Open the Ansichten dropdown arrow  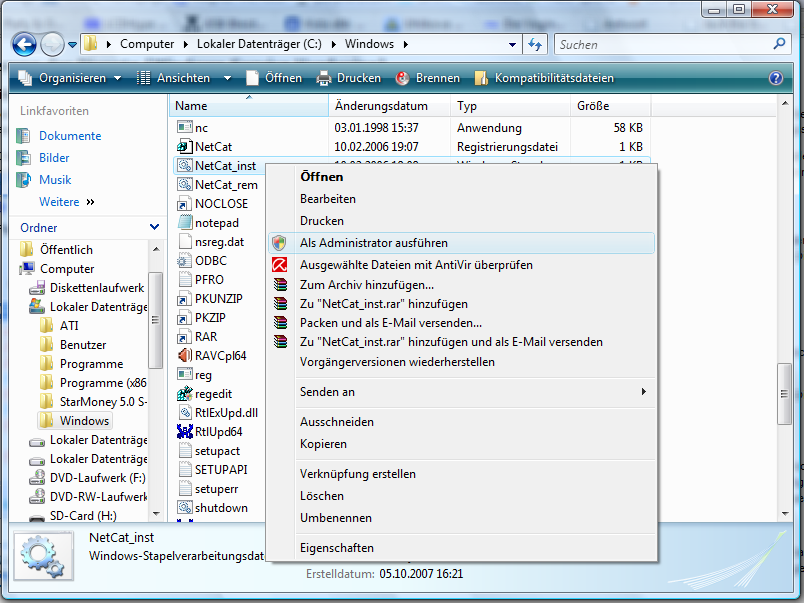[x=227, y=78]
